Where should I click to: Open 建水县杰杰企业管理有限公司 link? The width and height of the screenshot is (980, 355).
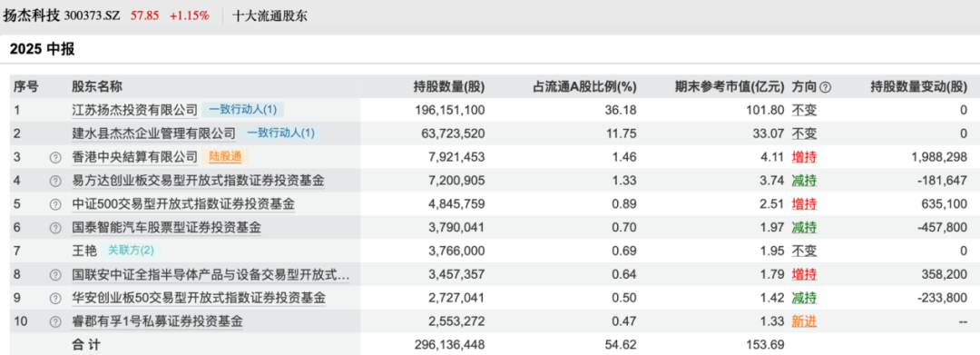tap(153, 133)
